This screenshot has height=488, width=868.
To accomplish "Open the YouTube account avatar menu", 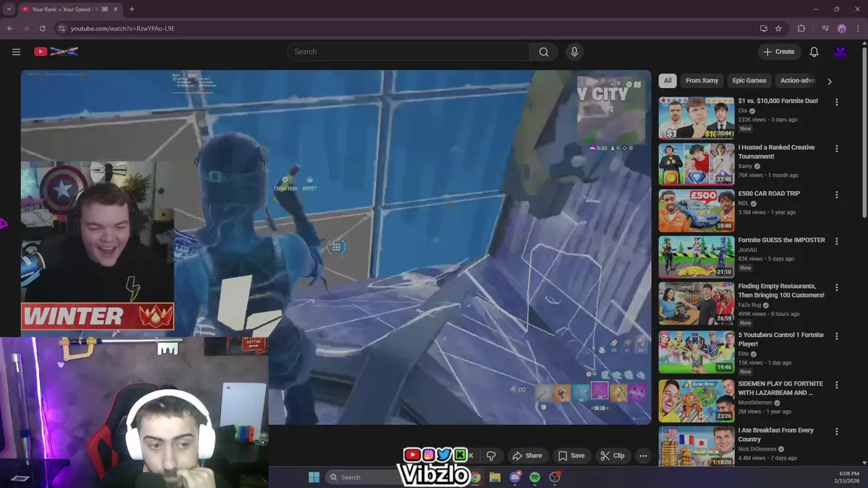I will (x=840, y=52).
